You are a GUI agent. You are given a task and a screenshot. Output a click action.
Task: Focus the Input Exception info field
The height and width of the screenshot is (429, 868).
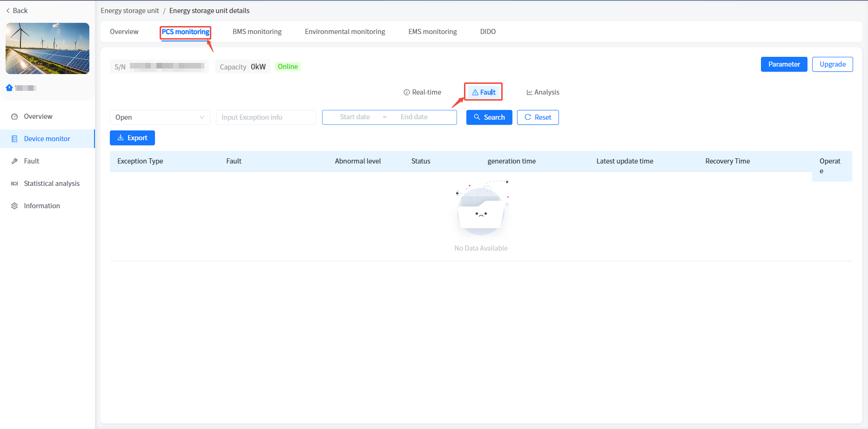click(x=266, y=117)
